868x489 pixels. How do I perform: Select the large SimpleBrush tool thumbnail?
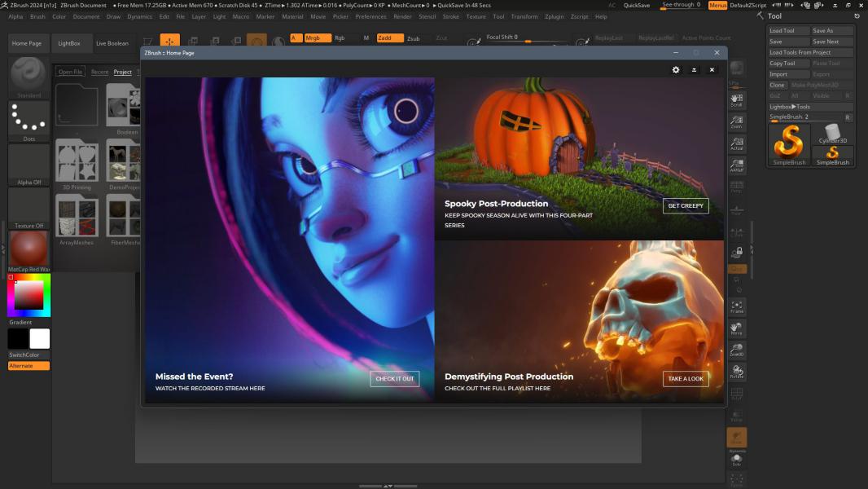click(789, 144)
